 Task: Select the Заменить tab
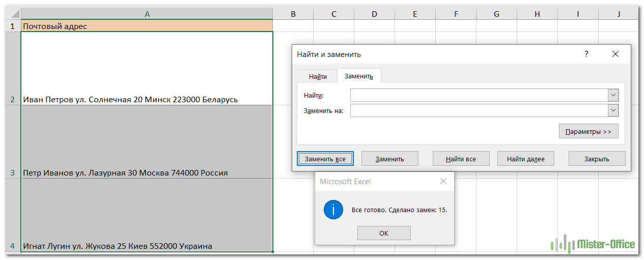pyautogui.click(x=359, y=76)
